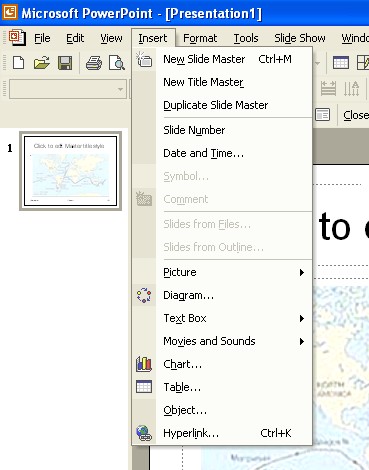The width and height of the screenshot is (369, 470).
Task: Click the master title text on slide
Action: click(x=343, y=227)
